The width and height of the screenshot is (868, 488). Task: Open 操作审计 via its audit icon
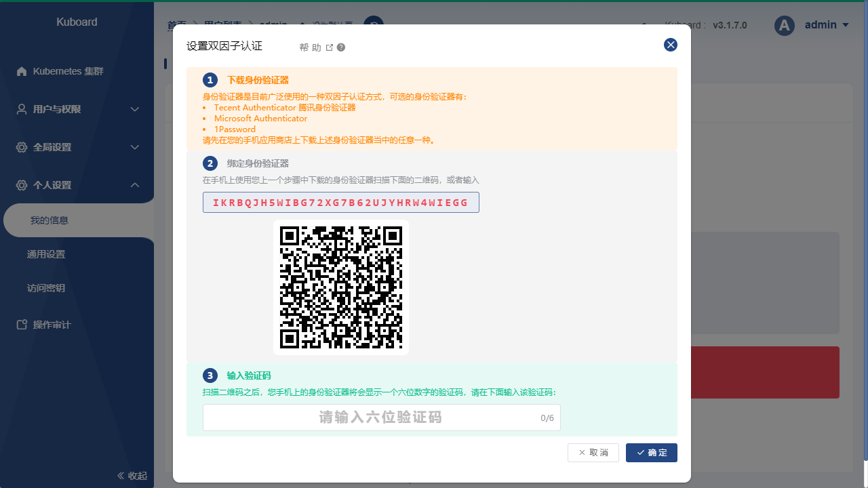point(21,325)
